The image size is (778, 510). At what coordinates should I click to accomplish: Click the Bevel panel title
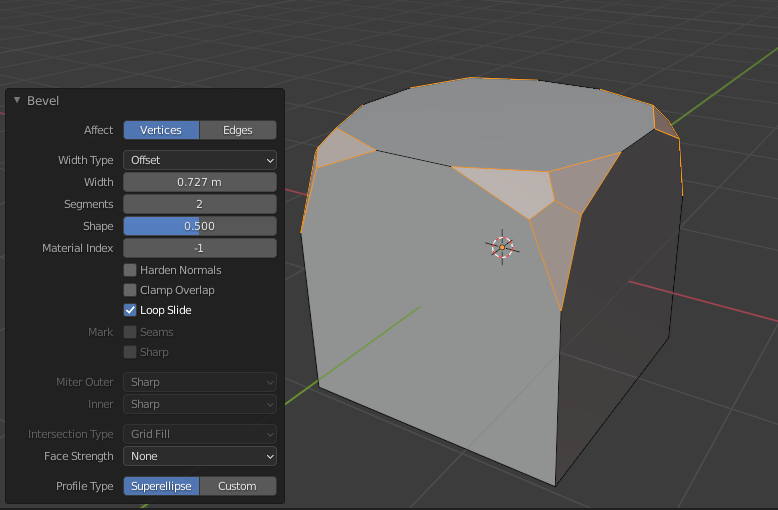coord(43,101)
